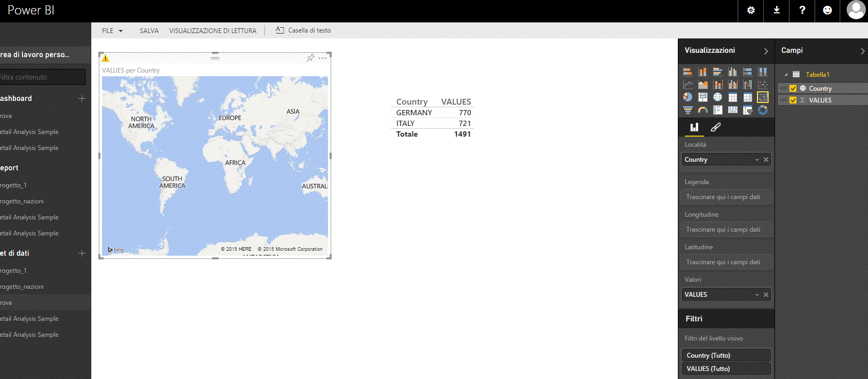868x379 pixels.
Task: Click the download icon in header
Action: 777,10
